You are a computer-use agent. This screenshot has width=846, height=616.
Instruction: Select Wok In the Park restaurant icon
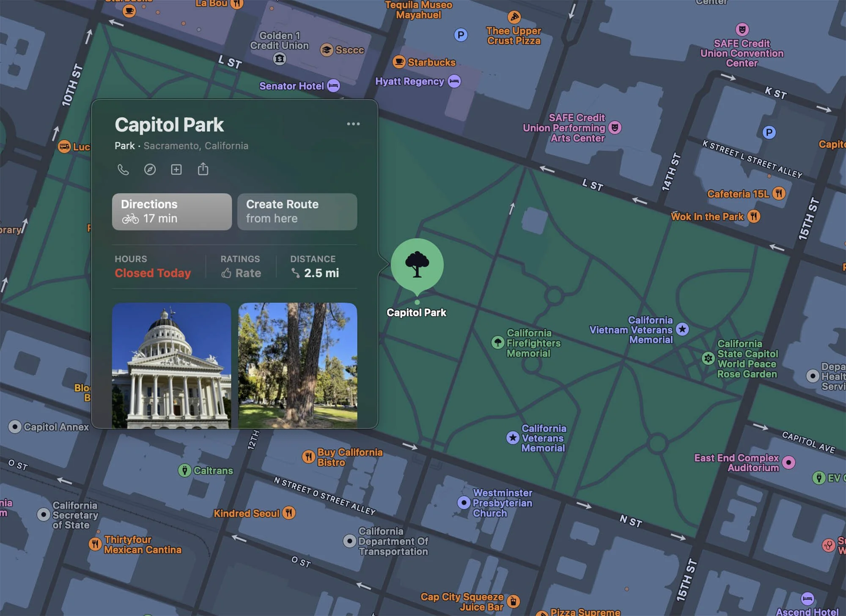click(x=753, y=217)
